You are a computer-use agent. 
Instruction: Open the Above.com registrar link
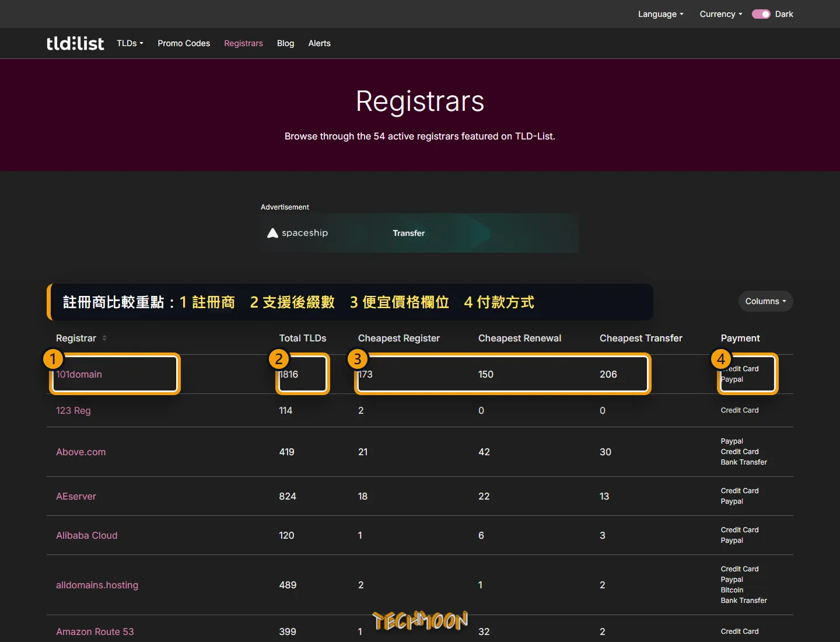click(x=81, y=452)
